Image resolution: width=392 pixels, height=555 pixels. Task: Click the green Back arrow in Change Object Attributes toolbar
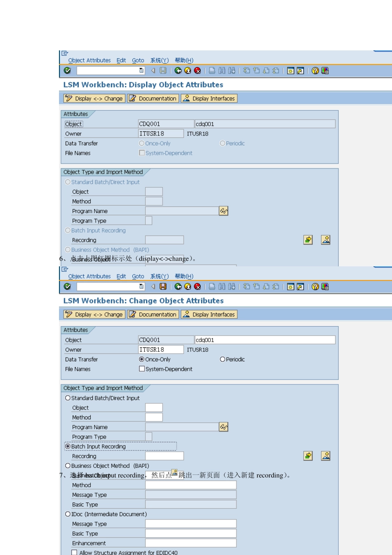coord(178,287)
